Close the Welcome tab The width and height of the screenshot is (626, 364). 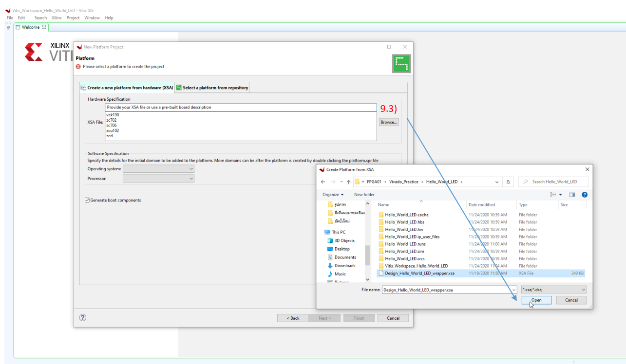coord(44,27)
